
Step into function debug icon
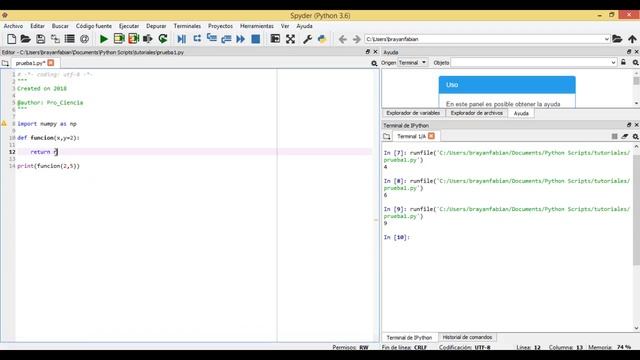coord(211,39)
